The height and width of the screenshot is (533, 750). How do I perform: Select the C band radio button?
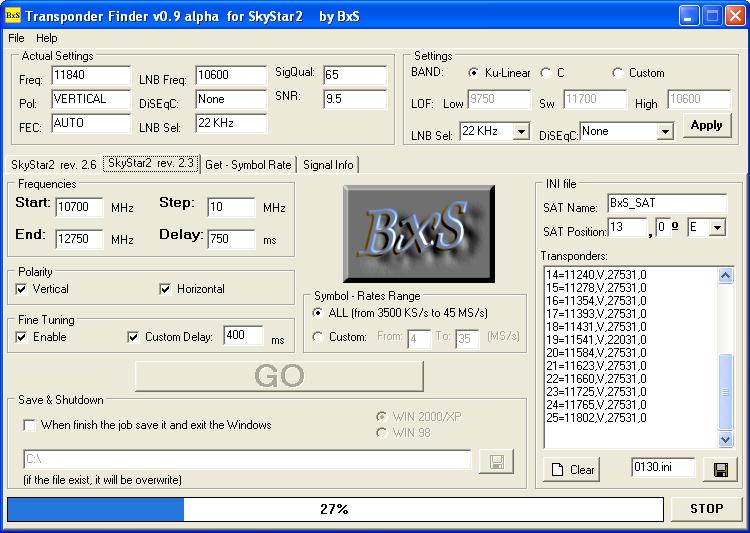click(x=545, y=73)
